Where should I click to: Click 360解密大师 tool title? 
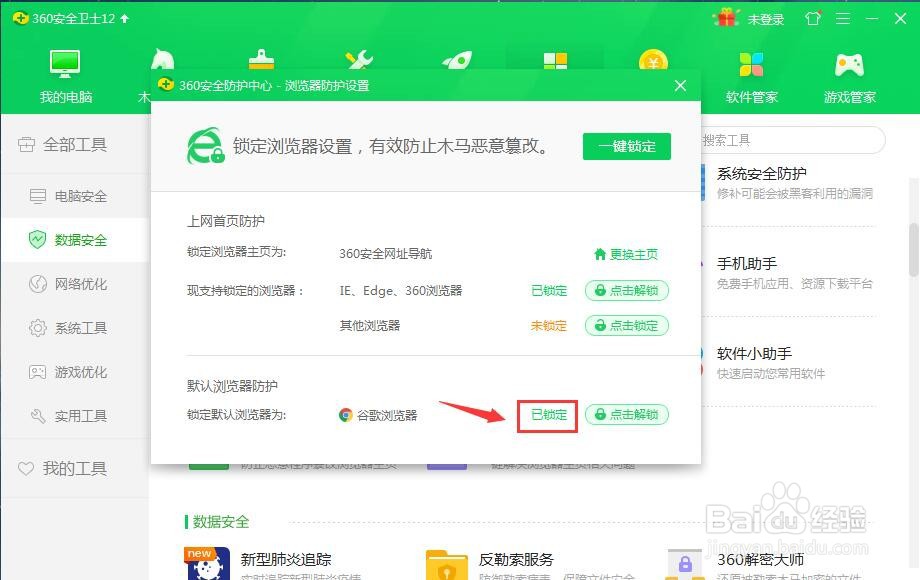click(760, 559)
